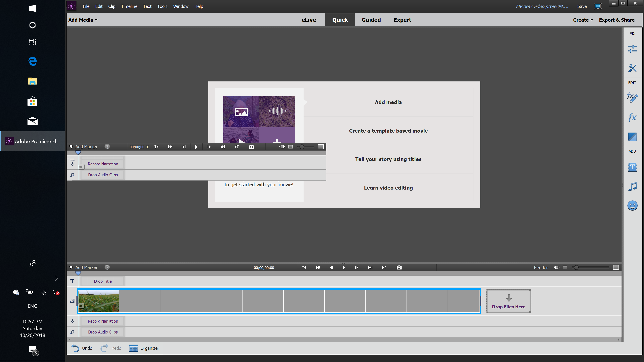
Task: Click the zoom slider handle in bottom timeline
Action: pyautogui.click(x=576, y=267)
